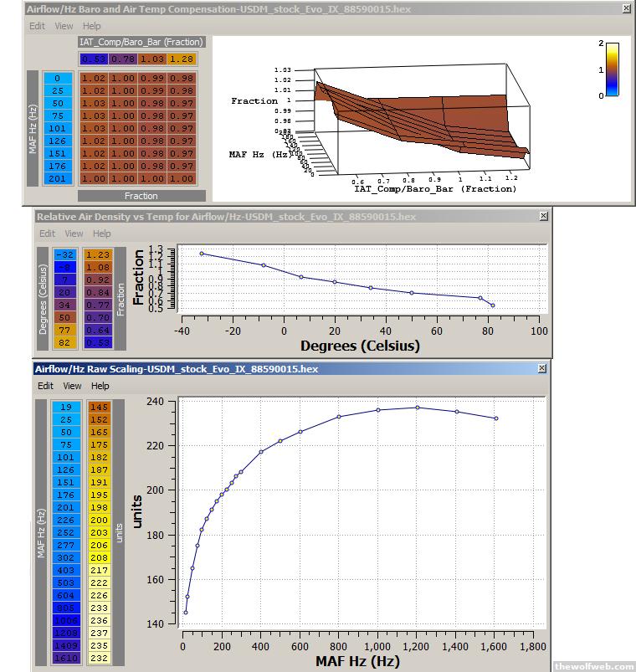
Task: Open Edit menu in Baro and Air Temp Compensation window
Action: (37, 26)
